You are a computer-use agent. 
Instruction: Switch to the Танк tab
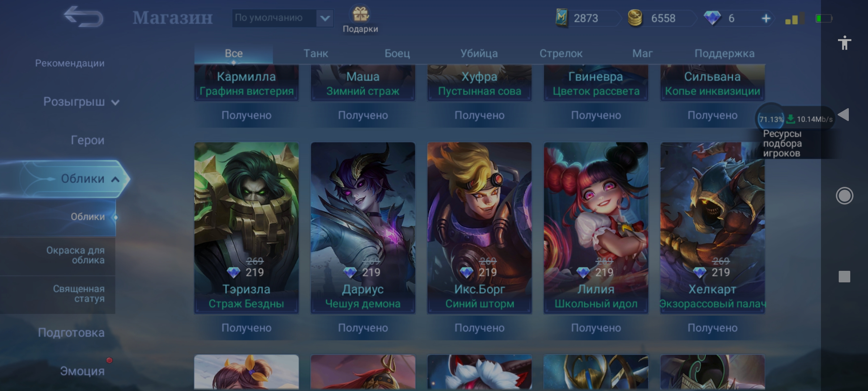pos(316,54)
